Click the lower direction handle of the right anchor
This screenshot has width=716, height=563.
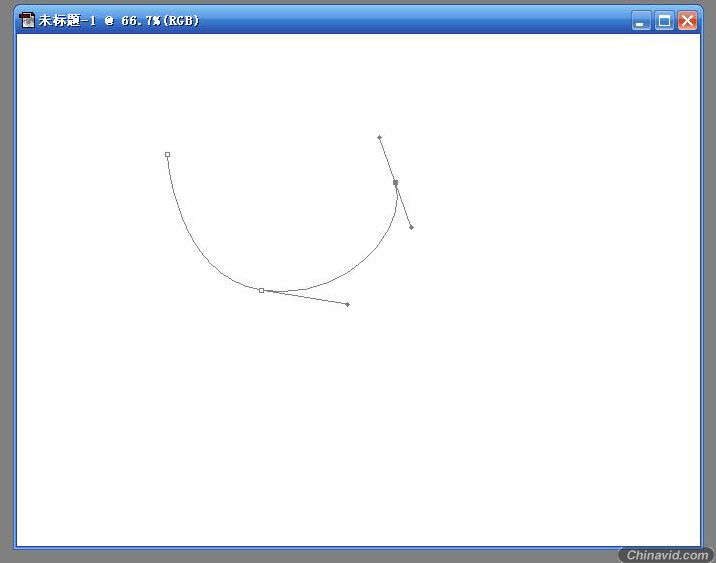(411, 227)
